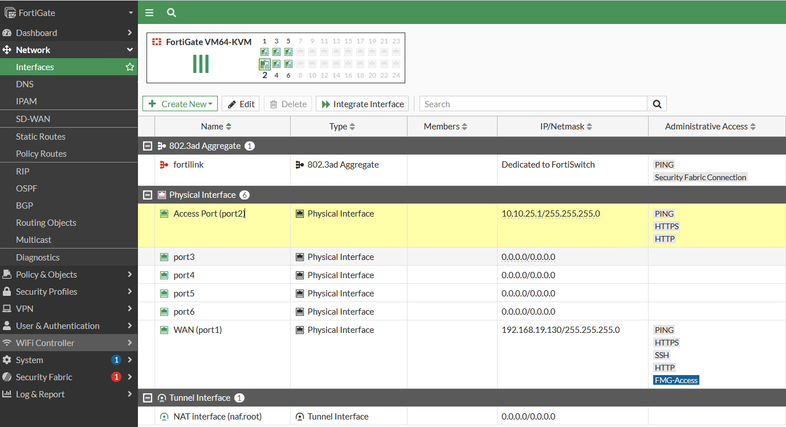Click the magnifier icon in the top green bar

click(171, 13)
